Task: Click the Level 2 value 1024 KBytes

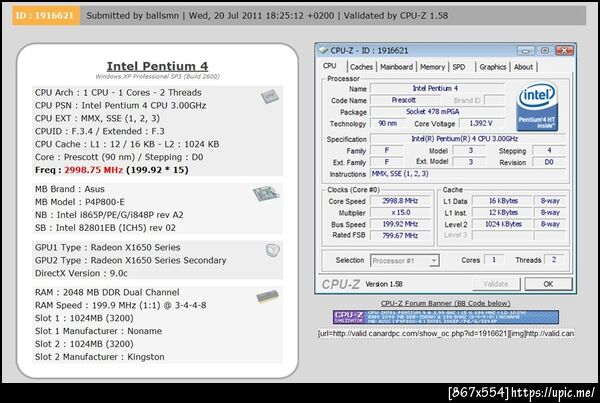Action: 503,224
